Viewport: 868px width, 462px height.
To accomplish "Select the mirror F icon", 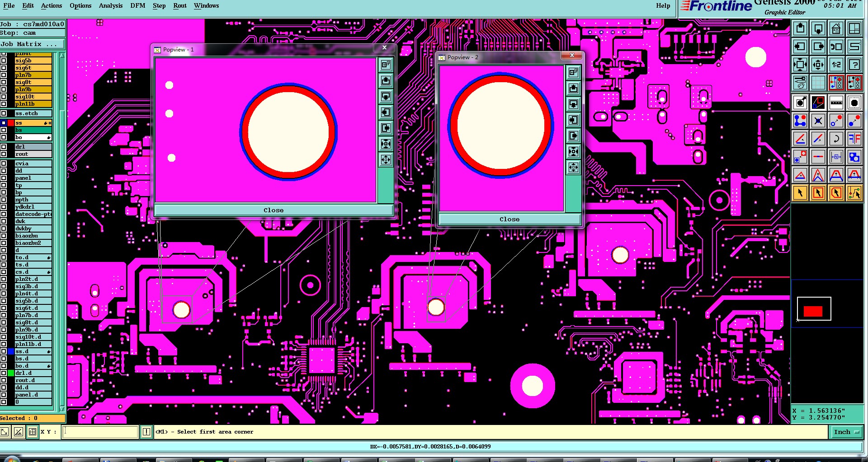I will click(854, 139).
